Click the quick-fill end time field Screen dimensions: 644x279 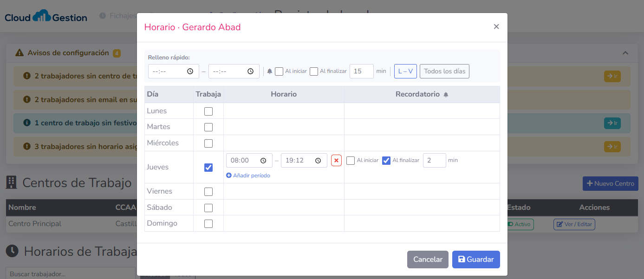(234, 71)
